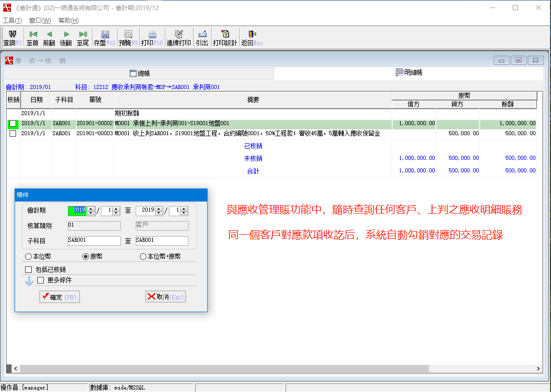
Task: Toggle the 更多條件 checkbox
Action: [x=39, y=280]
